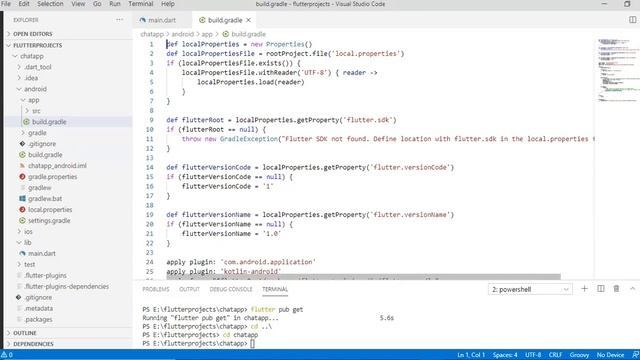Screen dimensions: 640x360
Task: Collapse the app folder
Action: (33, 100)
